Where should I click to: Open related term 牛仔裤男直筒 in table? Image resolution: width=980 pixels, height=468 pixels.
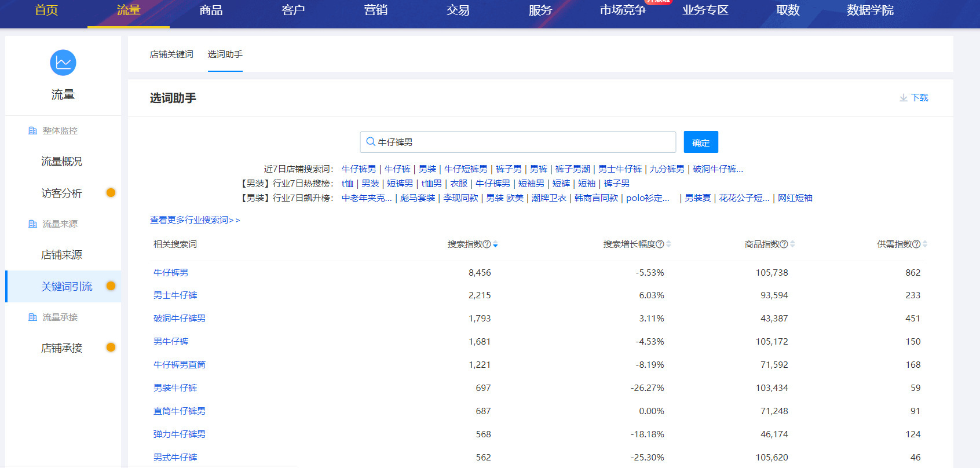coord(179,365)
